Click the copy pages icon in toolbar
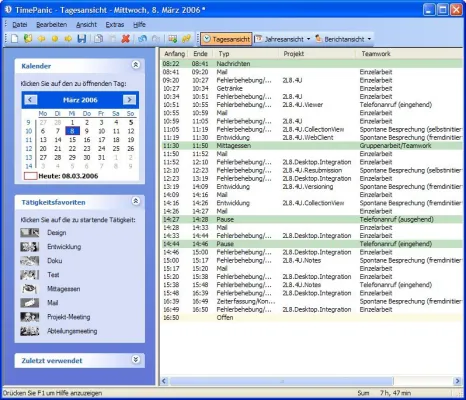466x400 pixels. 98,39
